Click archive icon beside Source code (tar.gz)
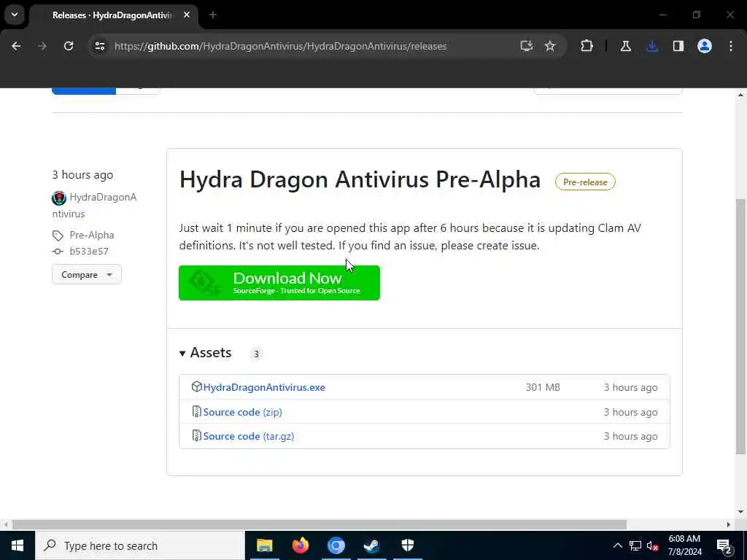747x560 pixels. point(196,436)
